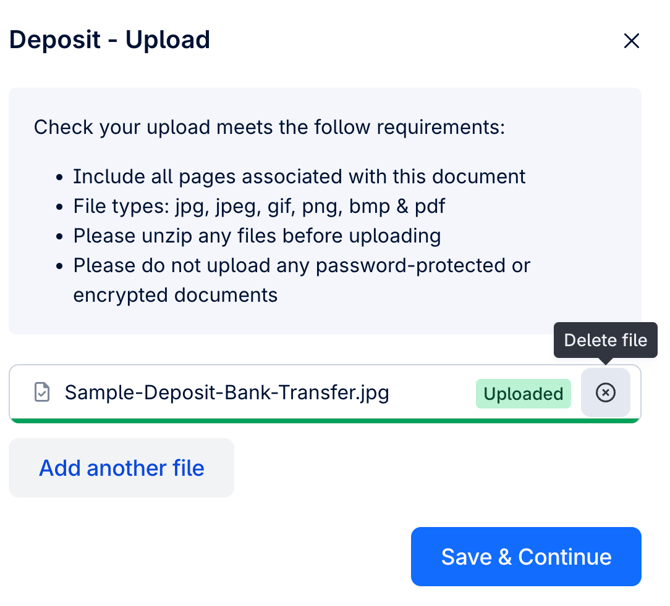Click the 'File types: jpg, jpeg' requirement line
This screenshot has height=606, width=670.
pos(259,206)
